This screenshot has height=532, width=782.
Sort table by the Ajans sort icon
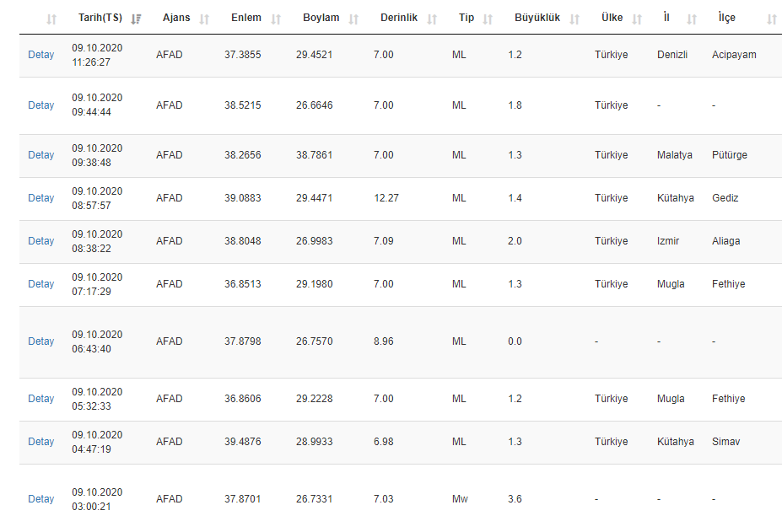204,19
